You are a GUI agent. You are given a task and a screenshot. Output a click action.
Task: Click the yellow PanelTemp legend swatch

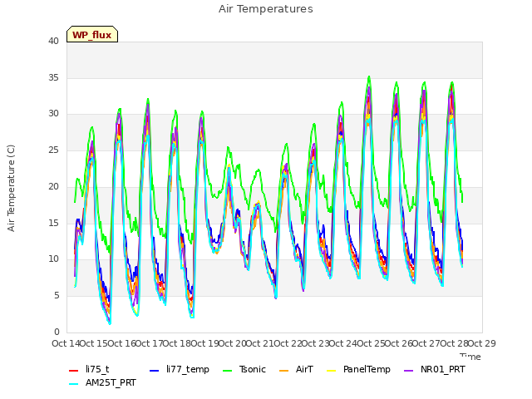point(332,371)
